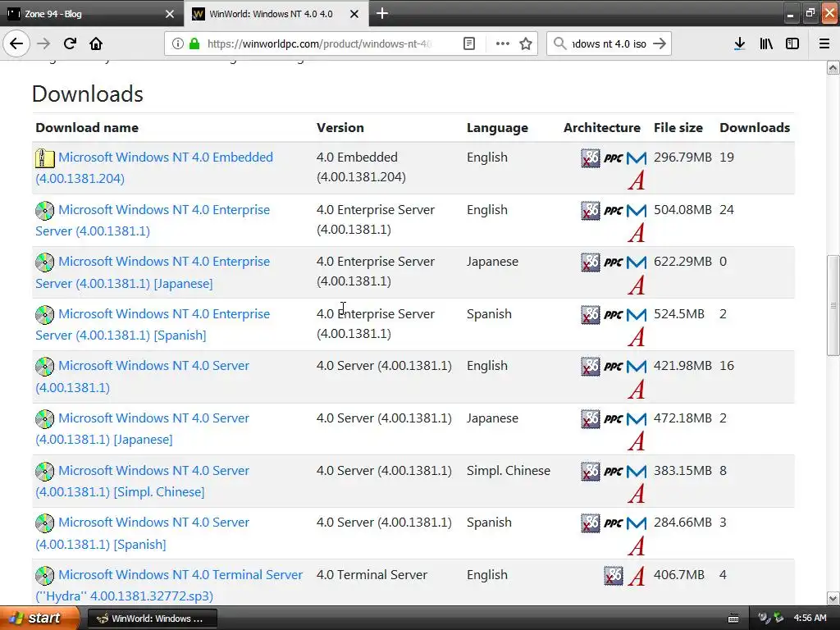The width and height of the screenshot is (840, 630).
Task: Open the downloads panel
Action: (739, 43)
